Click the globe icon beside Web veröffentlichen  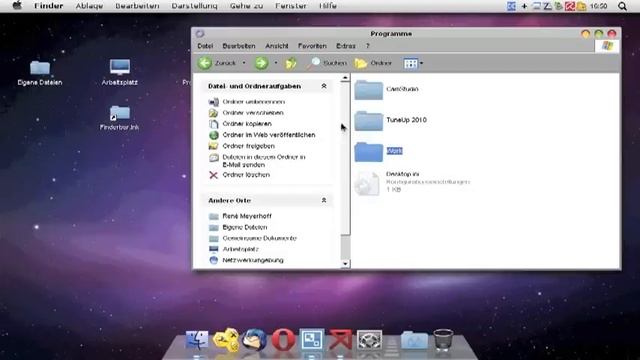(x=213, y=135)
